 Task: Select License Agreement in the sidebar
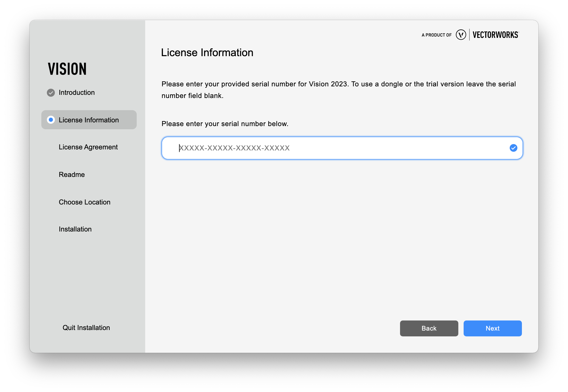point(88,147)
